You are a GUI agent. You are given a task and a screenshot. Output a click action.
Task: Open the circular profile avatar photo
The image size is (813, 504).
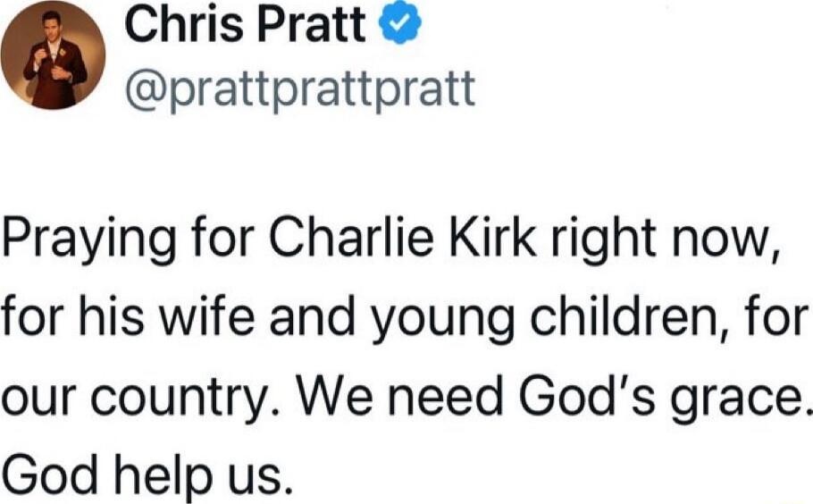(x=53, y=55)
